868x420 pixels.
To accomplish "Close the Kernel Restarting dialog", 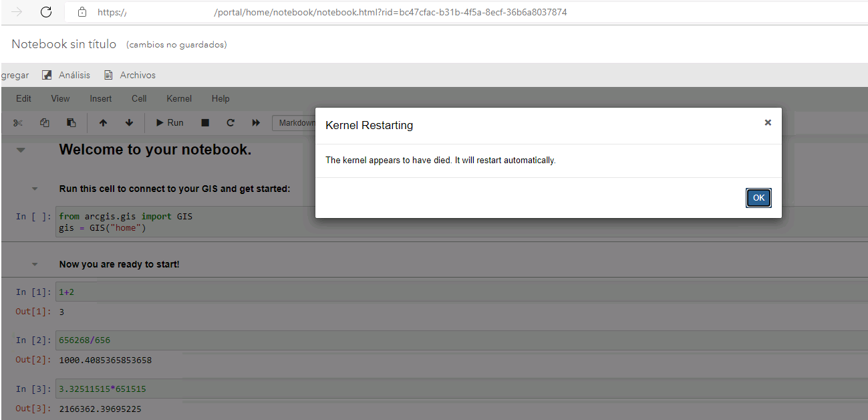I will (x=767, y=122).
